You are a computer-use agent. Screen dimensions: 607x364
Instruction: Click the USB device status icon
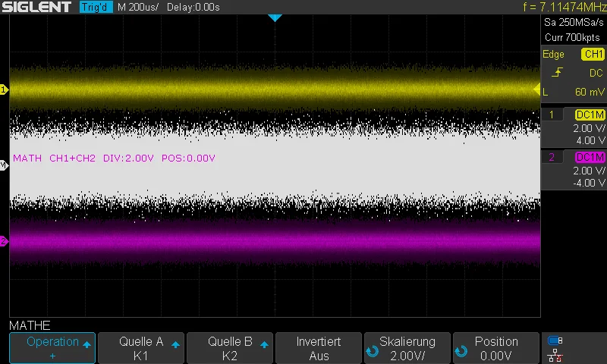pyautogui.click(x=555, y=340)
